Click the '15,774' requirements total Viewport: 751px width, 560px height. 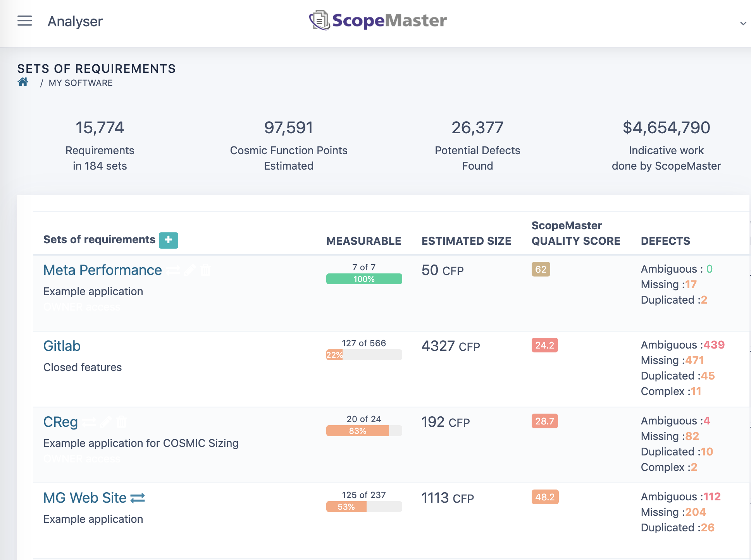pyautogui.click(x=100, y=127)
